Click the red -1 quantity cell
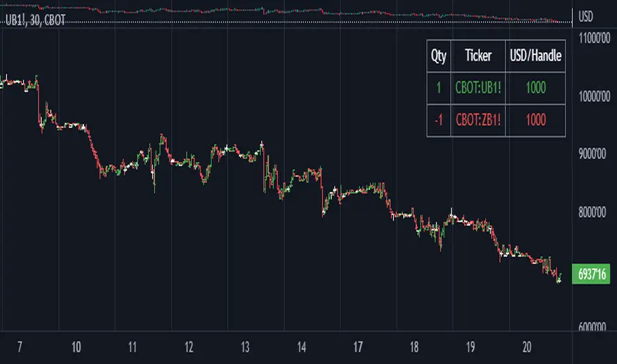The width and height of the screenshot is (617, 364). point(439,120)
